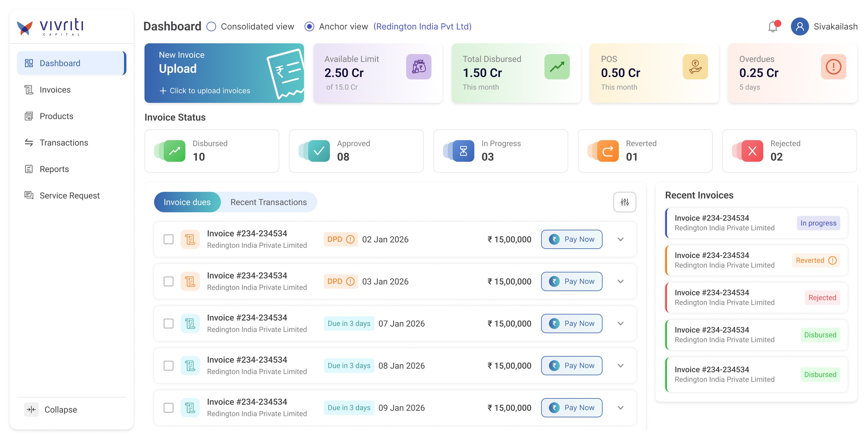This screenshot has height=439, width=868.
Task: Click the Rejected status X icon
Action: (752, 151)
